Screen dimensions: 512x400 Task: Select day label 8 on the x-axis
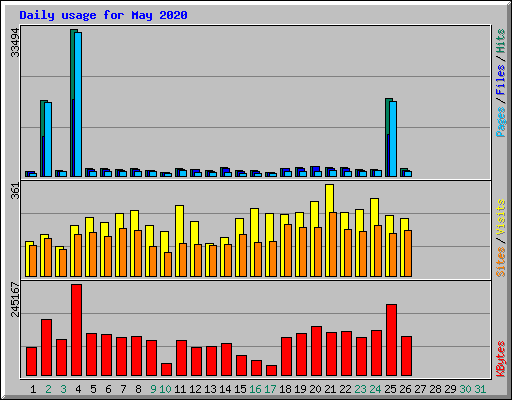(138, 389)
